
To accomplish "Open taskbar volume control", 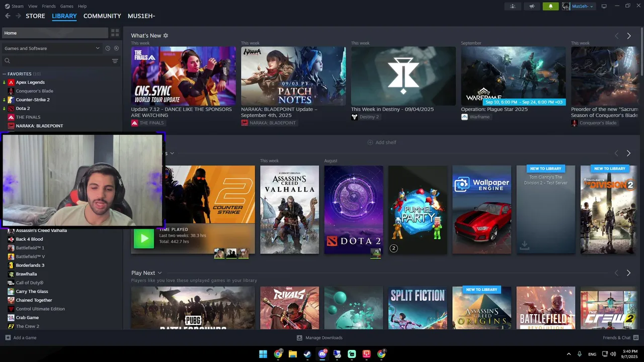I will 613,354.
